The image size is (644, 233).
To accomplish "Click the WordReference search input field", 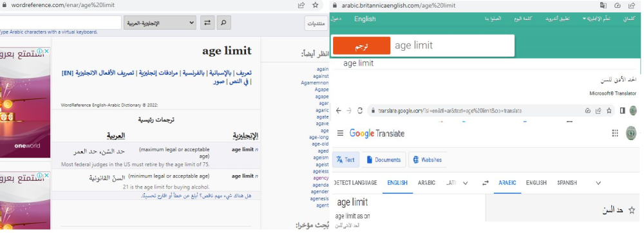I will (61, 23).
